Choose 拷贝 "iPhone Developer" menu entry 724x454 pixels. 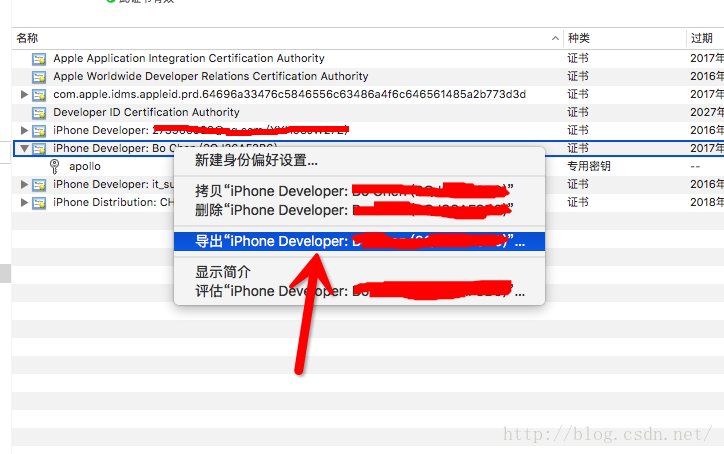[359, 191]
